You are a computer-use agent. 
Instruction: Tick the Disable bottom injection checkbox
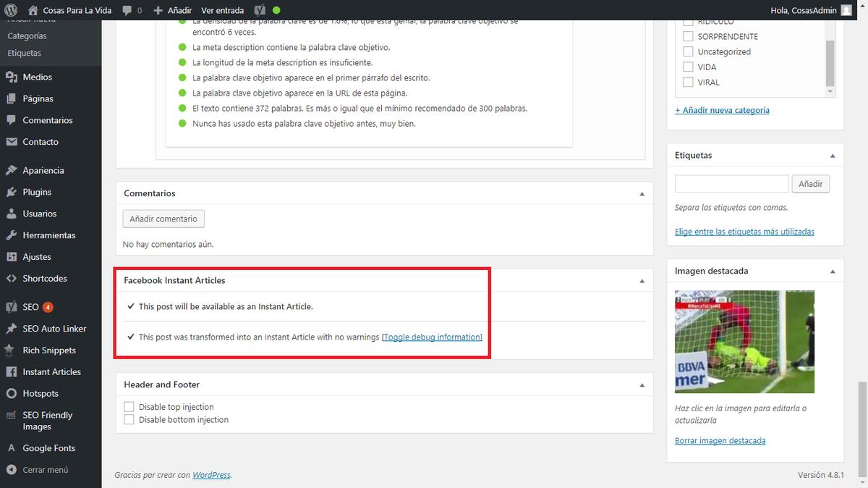pos(129,420)
